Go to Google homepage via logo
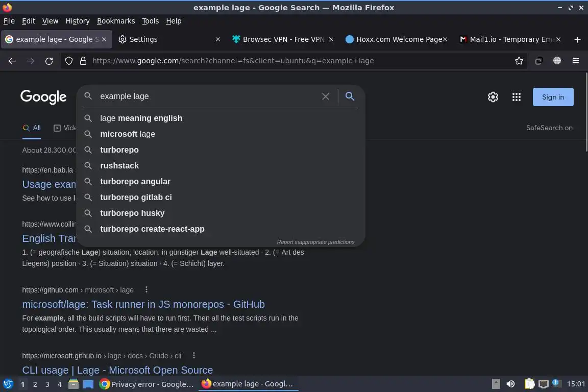The width and height of the screenshot is (588, 392). 43,97
